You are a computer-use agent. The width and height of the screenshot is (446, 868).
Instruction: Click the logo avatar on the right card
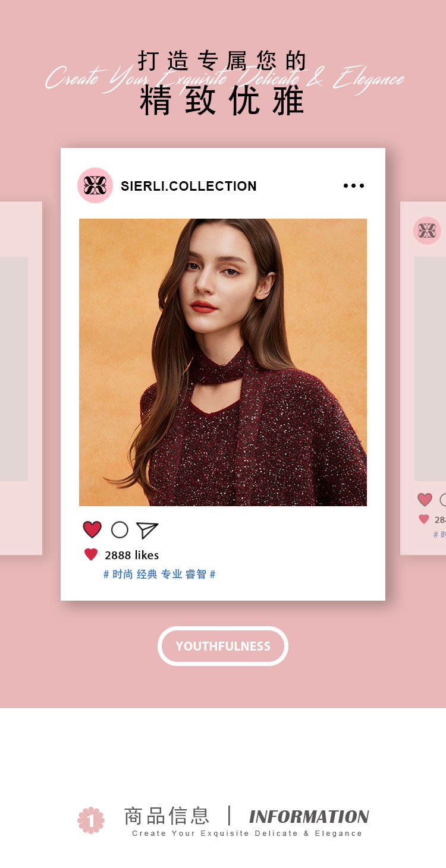pos(427,231)
